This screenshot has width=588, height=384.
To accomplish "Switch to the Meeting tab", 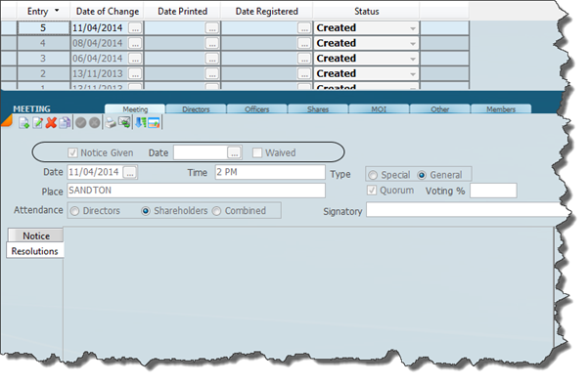I will click(135, 109).
